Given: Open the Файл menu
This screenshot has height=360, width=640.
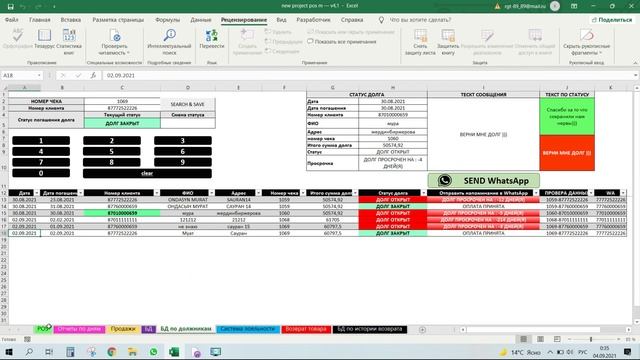Looking at the screenshot, I should click(x=12, y=20).
